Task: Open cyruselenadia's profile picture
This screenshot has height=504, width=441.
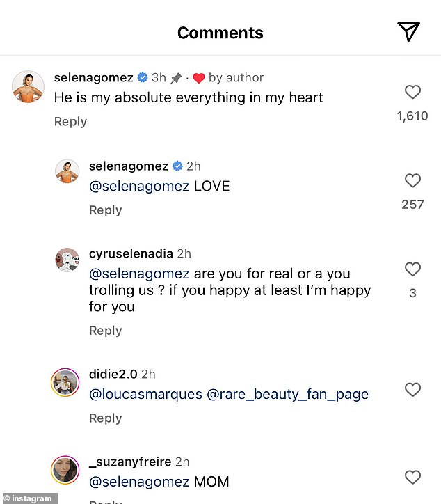Action: point(67,260)
